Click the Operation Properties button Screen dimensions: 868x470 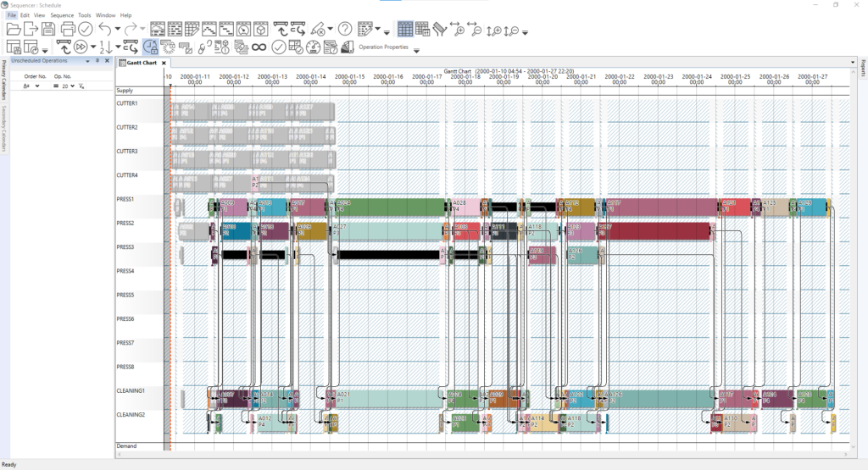pyautogui.click(x=383, y=47)
